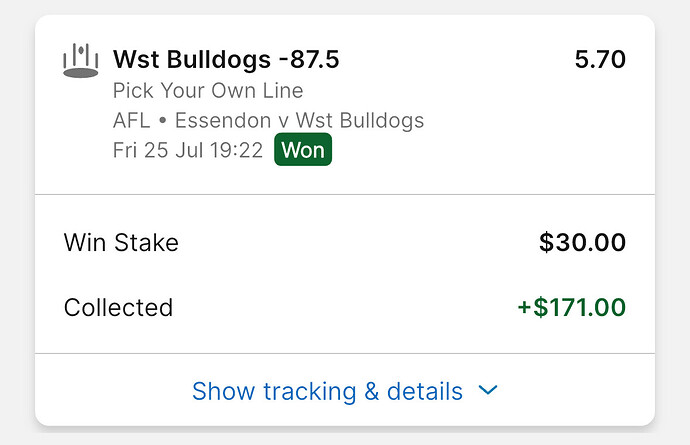Click the word Show in the bottom link
Screen dimensions: 690x445
click(x=224, y=391)
